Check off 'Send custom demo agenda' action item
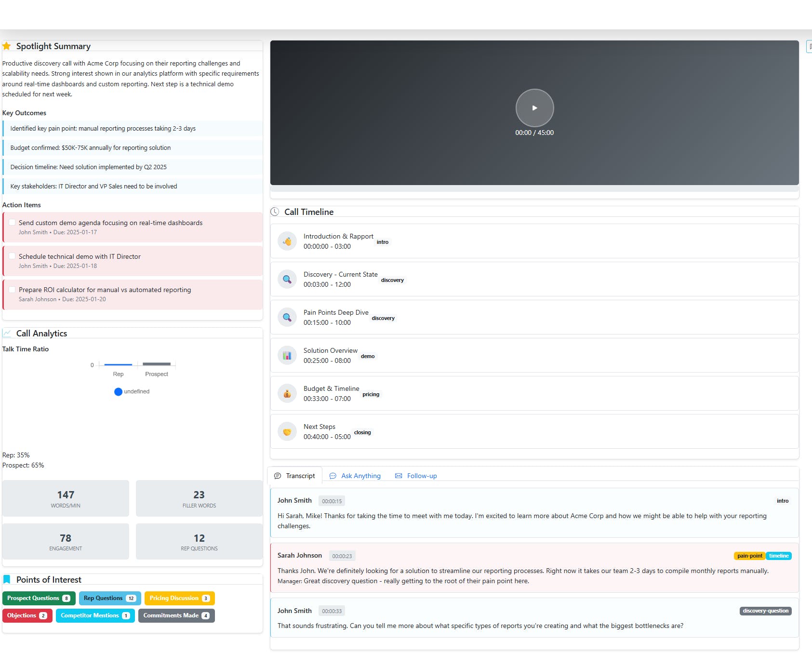 tap(12, 222)
